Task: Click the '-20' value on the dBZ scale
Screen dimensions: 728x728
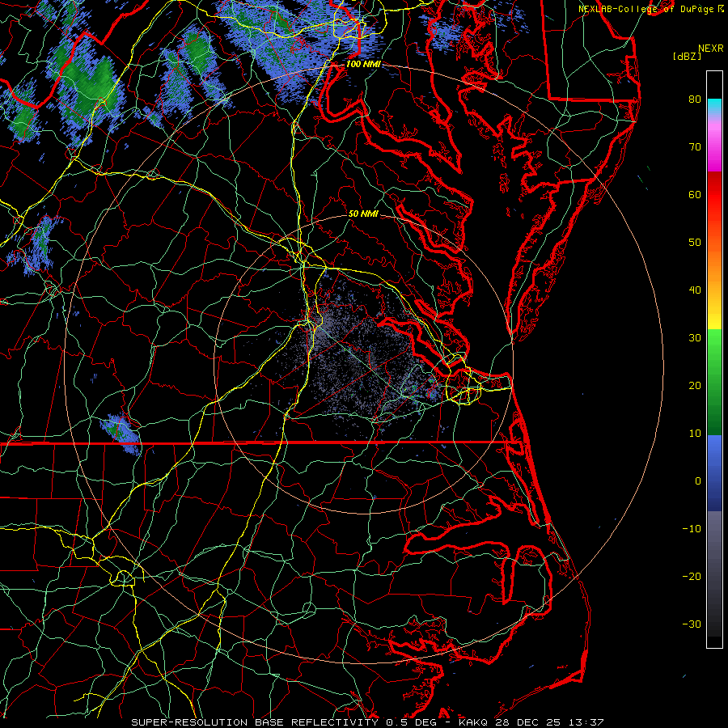Action: (692, 576)
